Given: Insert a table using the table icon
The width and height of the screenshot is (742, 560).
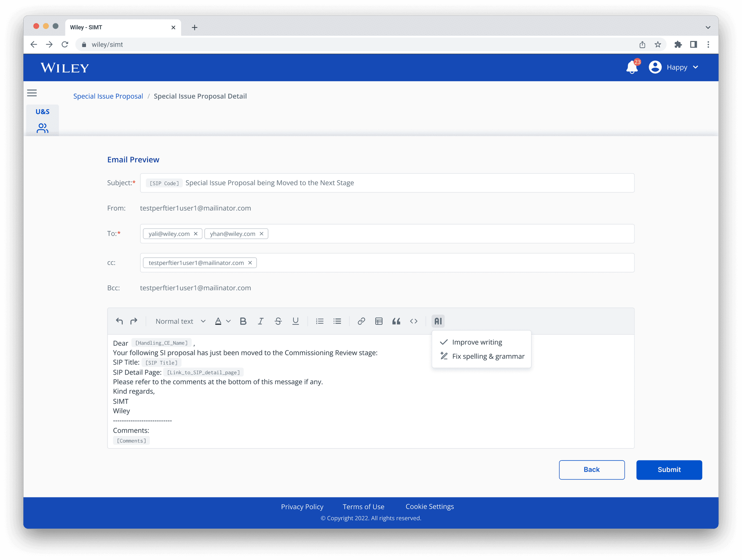Looking at the screenshot, I should point(379,321).
